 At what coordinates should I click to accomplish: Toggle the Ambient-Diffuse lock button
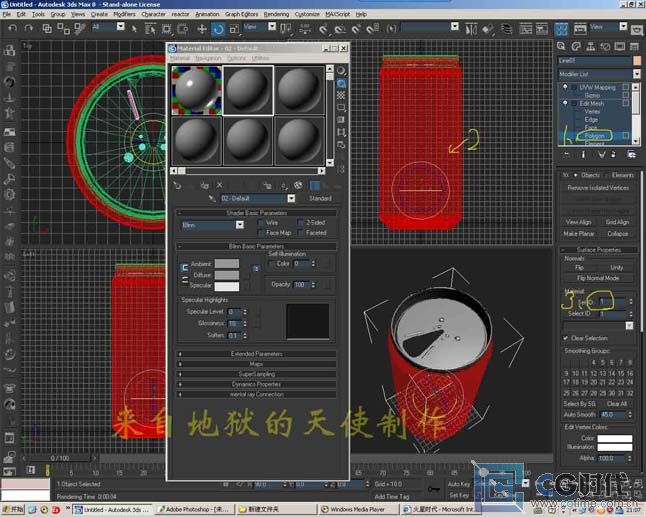click(184, 268)
